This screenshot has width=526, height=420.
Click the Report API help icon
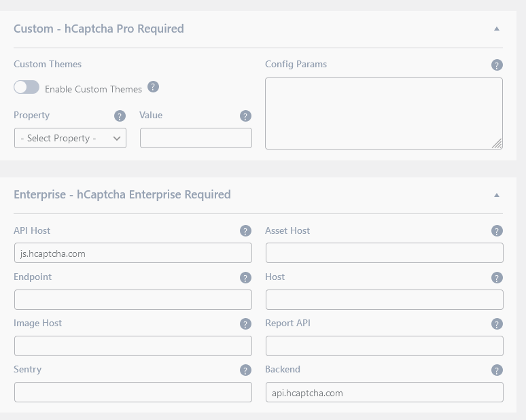tap(497, 324)
